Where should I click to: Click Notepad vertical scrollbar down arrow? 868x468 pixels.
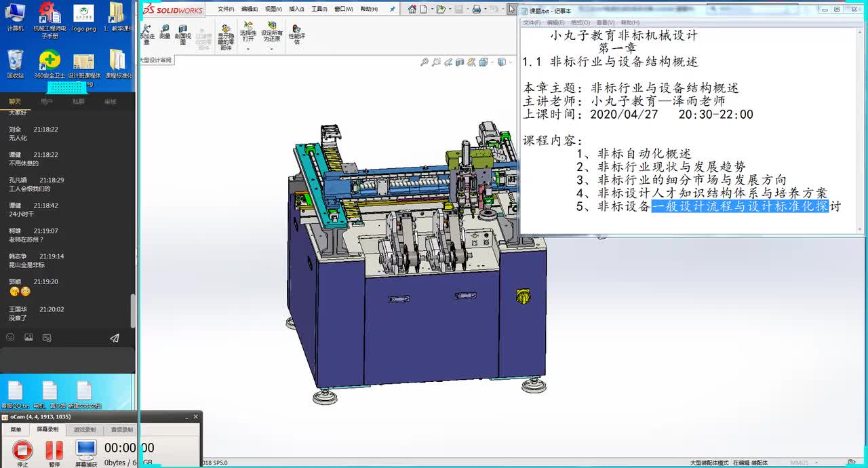point(860,230)
